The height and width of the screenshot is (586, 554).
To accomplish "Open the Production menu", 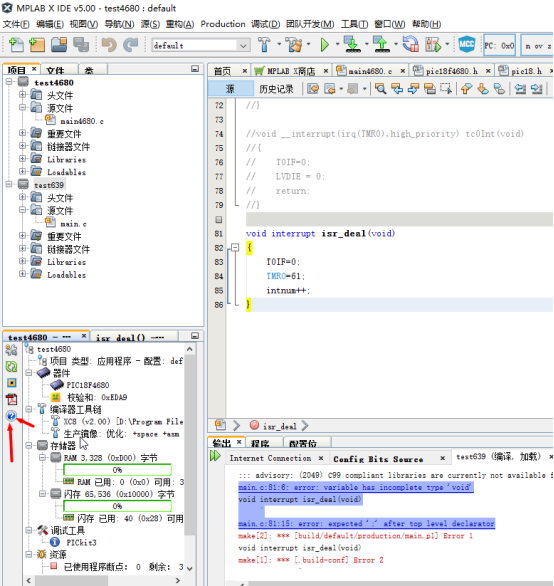I will click(223, 24).
